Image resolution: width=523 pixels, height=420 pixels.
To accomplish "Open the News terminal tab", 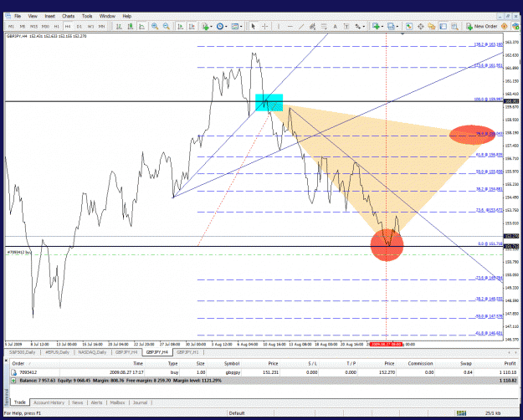I will point(77,402).
